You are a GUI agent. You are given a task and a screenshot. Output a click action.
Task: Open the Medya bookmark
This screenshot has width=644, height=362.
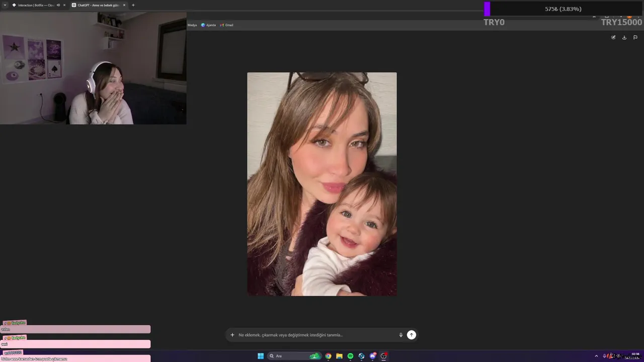pyautogui.click(x=192, y=25)
